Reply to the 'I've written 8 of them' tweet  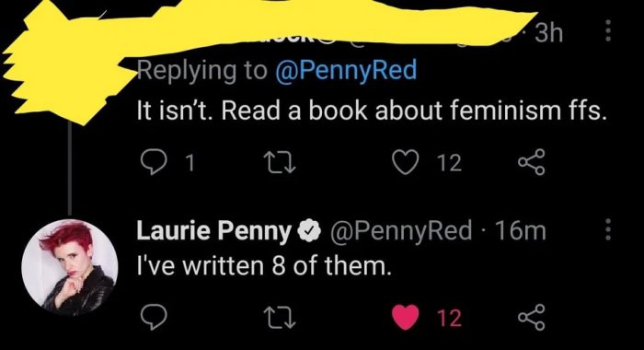click(154, 317)
